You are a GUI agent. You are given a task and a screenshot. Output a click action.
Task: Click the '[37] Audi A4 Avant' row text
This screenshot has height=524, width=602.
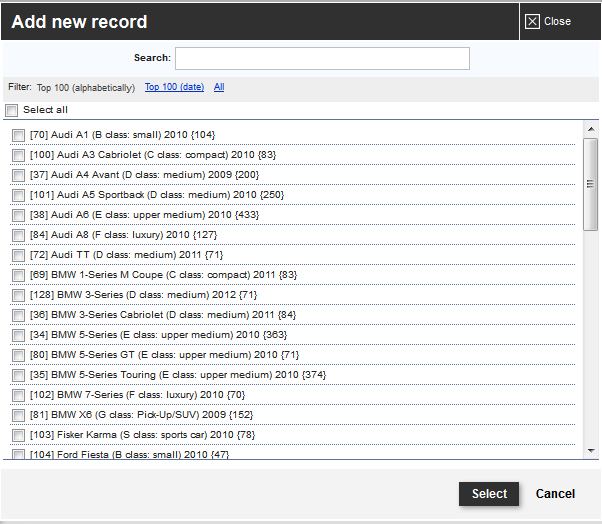144,175
